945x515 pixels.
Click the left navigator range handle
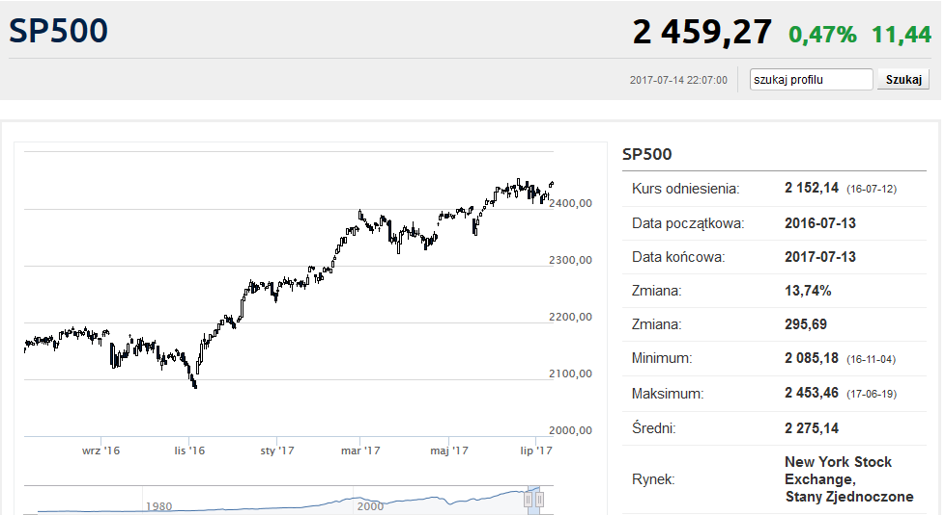pos(529,500)
